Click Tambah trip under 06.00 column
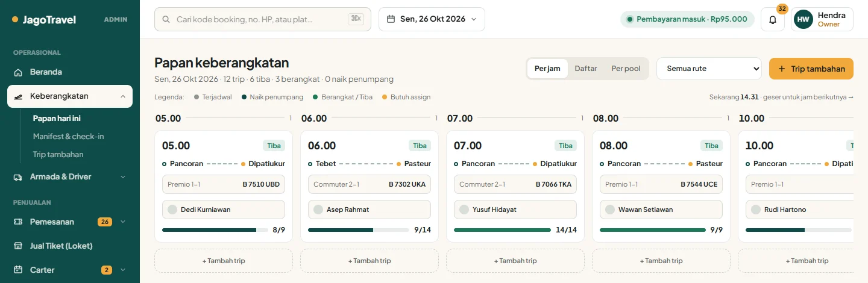This screenshot has width=868, height=283. [x=370, y=261]
